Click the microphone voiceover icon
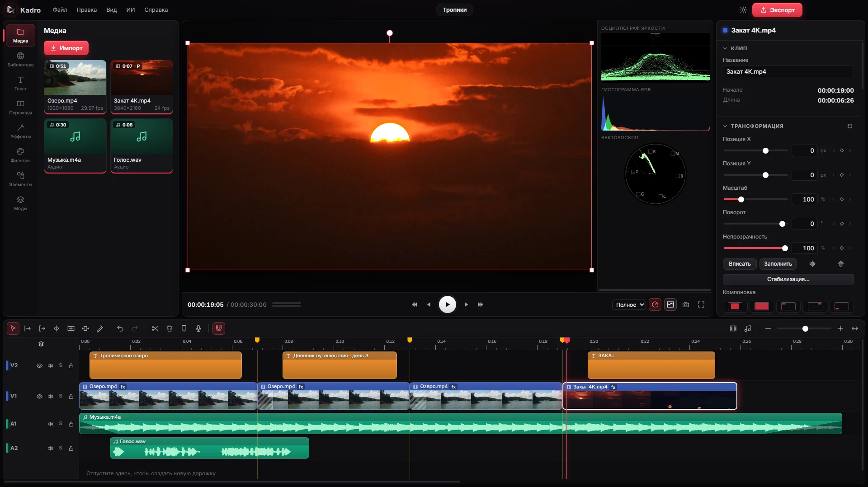This screenshot has width=868, height=487. tap(198, 328)
